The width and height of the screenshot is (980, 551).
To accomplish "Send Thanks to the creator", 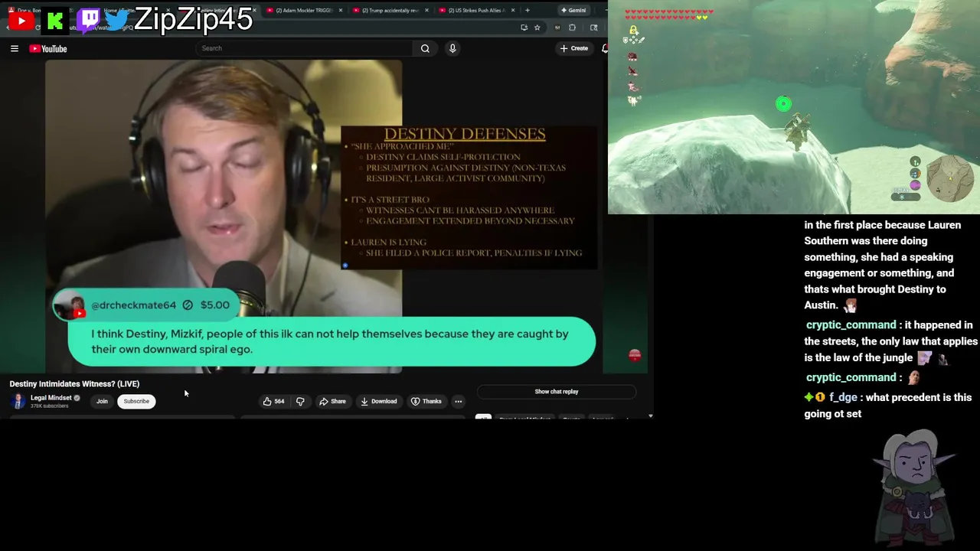I will tap(426, 401).
